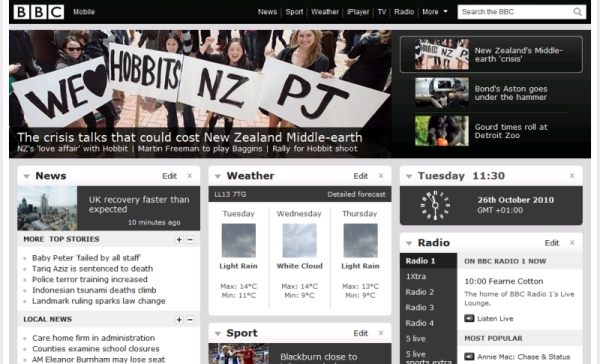Open Indonesian tsunami deaths climb story
Screen dimensions: 600x364
coord(94,290)
